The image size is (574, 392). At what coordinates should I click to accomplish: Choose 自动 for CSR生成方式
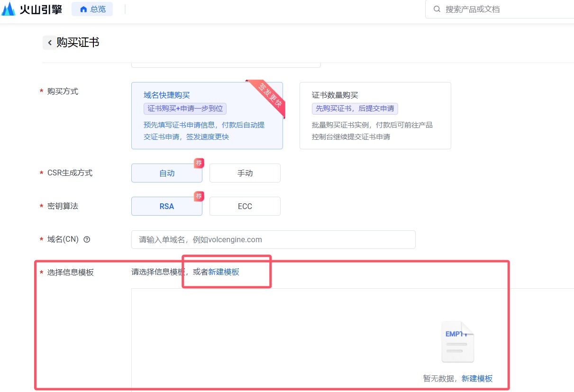[166, 173]
